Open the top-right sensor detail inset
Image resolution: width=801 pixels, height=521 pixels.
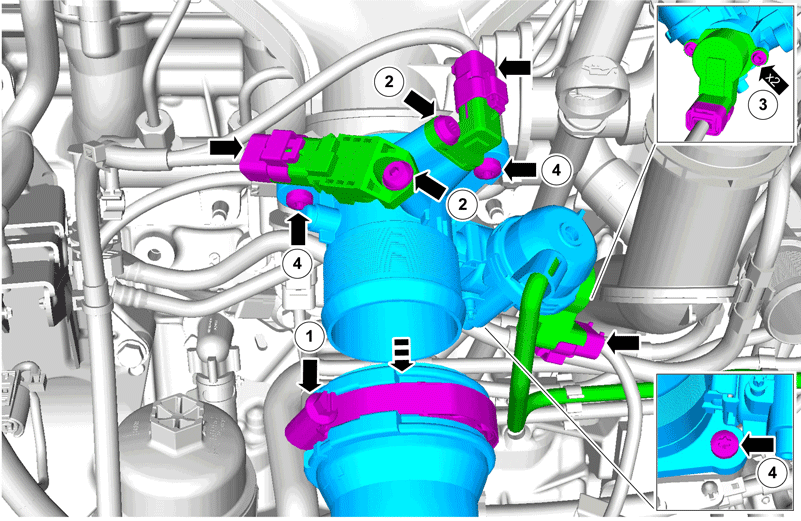click(x=726, y=72)
